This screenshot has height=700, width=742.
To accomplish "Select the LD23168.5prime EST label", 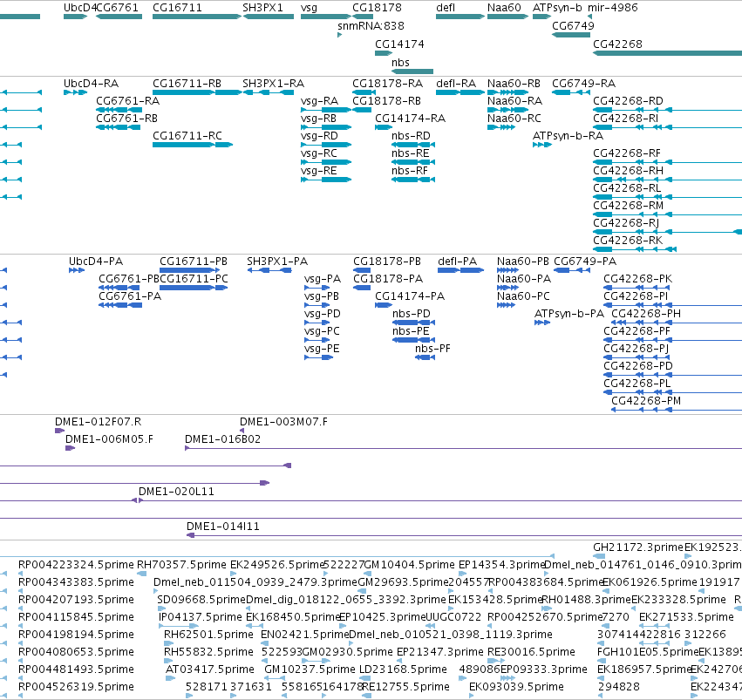I will [x=403, y=669].
